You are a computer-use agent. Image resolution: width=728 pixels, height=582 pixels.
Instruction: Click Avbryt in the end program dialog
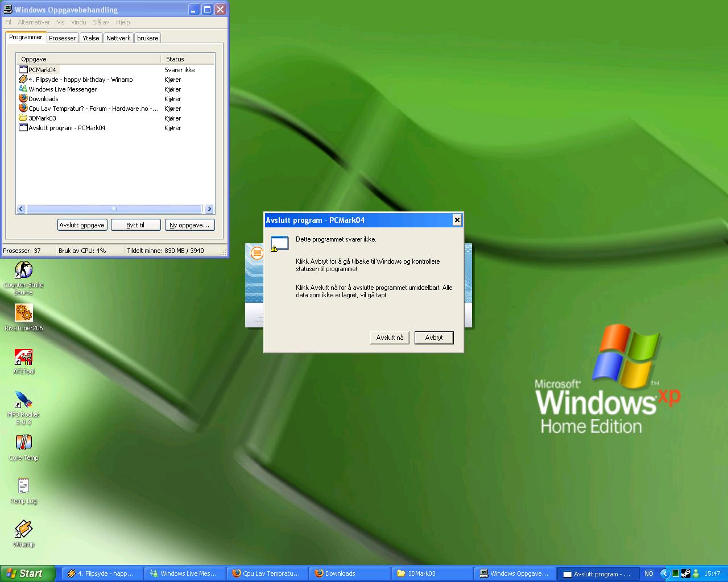pyautogui.click(x=434, y=338)
